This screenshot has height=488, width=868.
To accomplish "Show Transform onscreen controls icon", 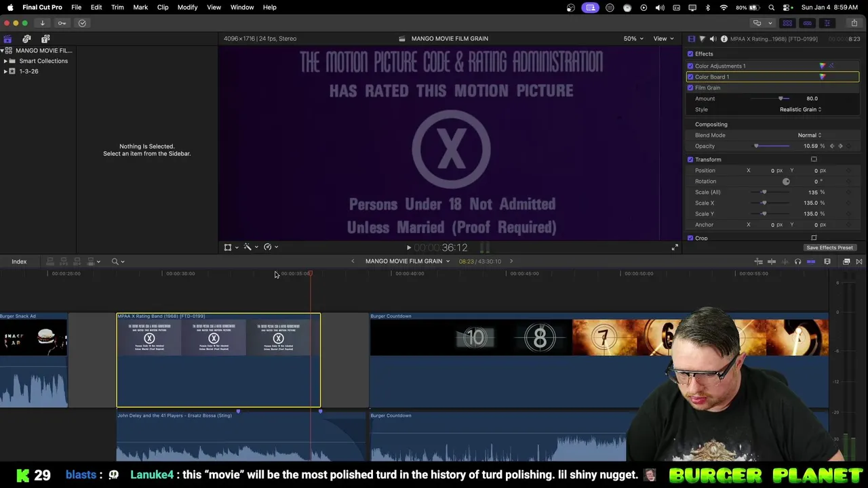I will tap(814, 159).
